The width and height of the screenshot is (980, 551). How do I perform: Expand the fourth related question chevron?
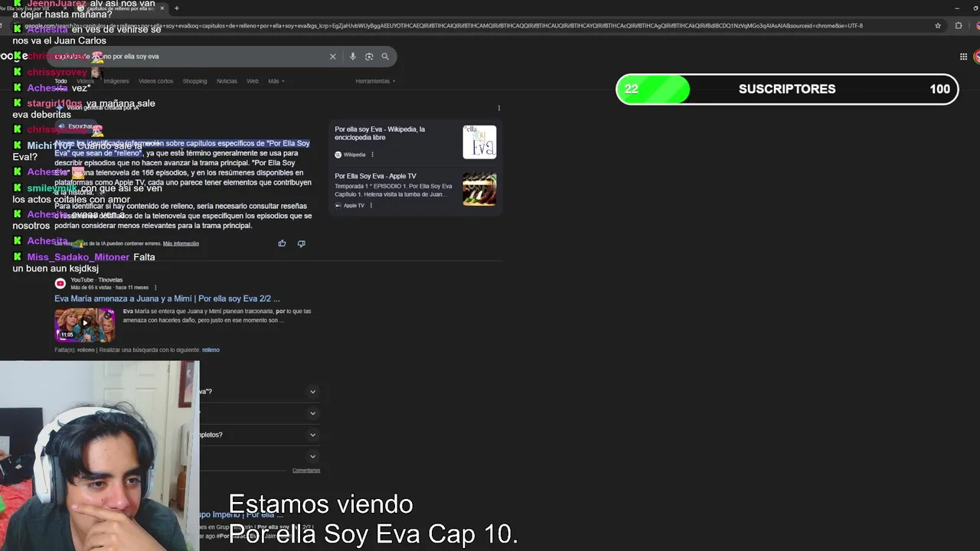(x=312, y=456)
